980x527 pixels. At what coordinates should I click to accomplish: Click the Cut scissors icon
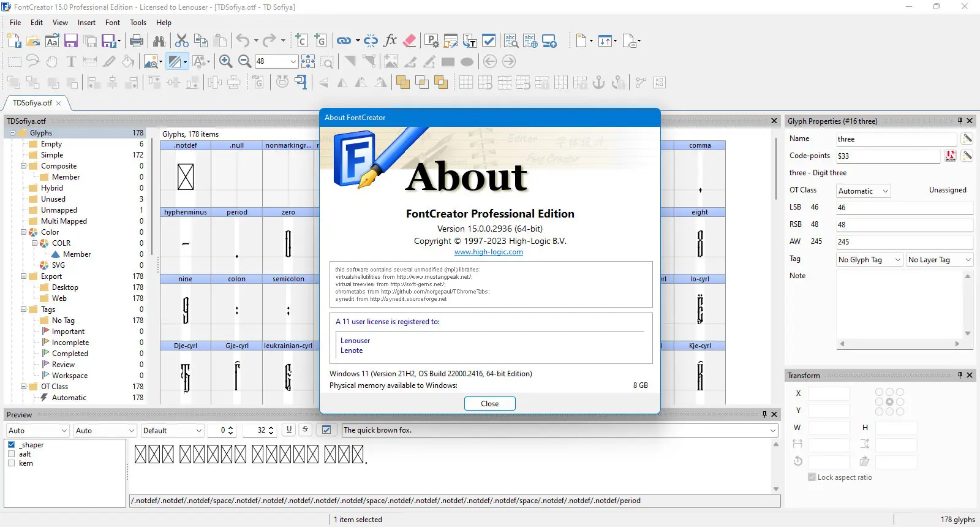(182, 41)
